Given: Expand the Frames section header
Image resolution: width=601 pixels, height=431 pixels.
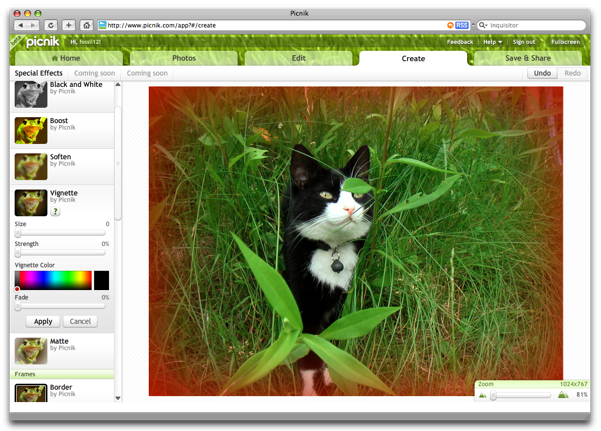Looking at the screenshot, I should point(25,374).
